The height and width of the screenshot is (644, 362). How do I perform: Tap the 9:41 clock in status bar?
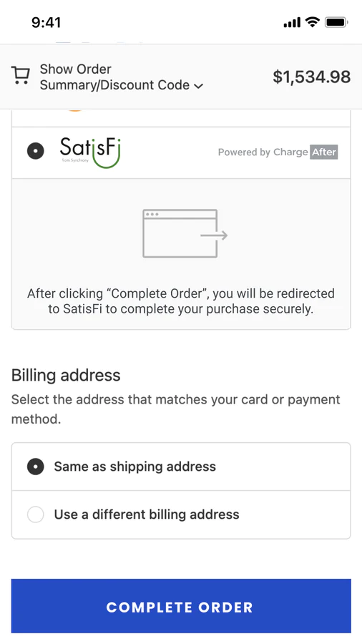point(47,23)
